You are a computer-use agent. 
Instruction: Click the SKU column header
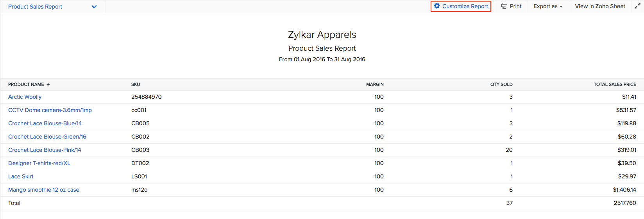[x=136, y=84]
